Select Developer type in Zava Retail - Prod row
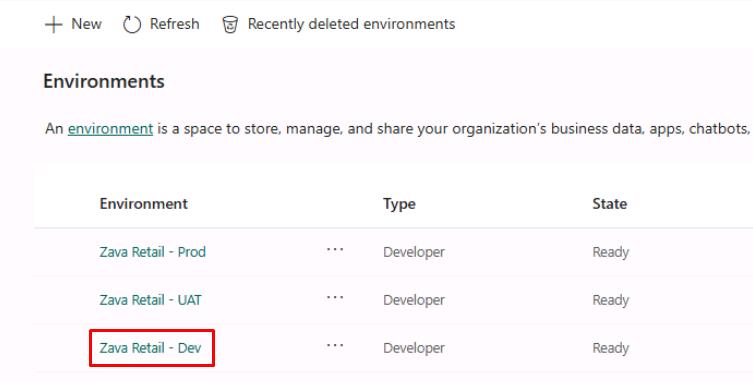Image resolution: width=753 pixels, height=382 pixels. (x=413, y=252)
